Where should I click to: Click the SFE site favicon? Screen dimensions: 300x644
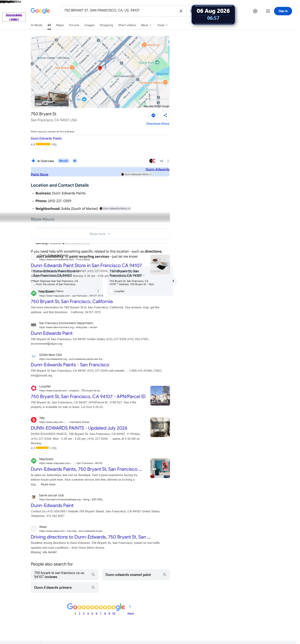[34, 325]
